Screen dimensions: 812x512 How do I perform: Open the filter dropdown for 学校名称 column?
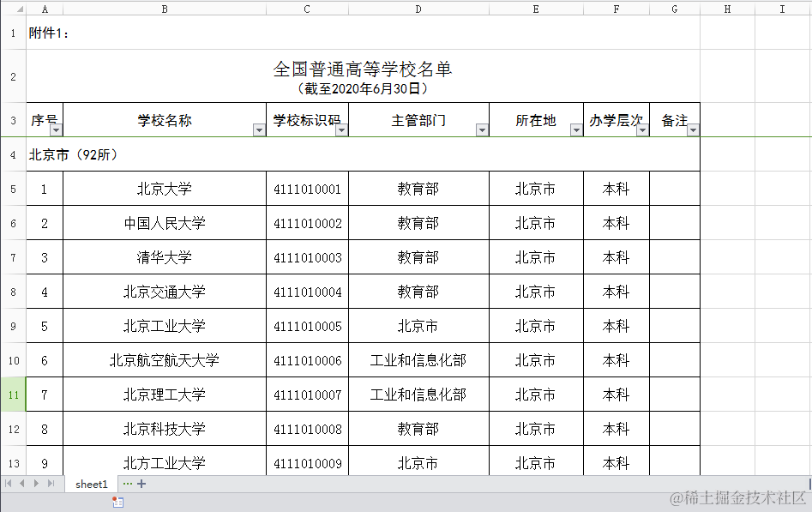click(260, 130)
